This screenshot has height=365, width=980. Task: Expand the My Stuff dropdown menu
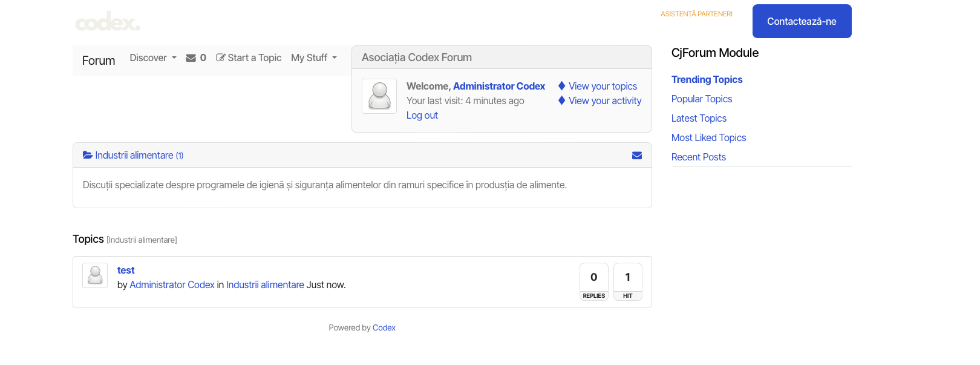pyautogui.click(x=314, y=58)
